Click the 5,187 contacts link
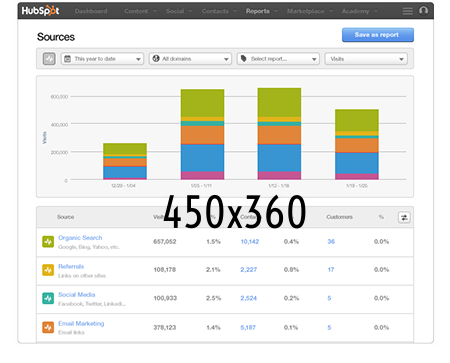The height and width of the screenshot is (363, 450). tap(248, 328)
